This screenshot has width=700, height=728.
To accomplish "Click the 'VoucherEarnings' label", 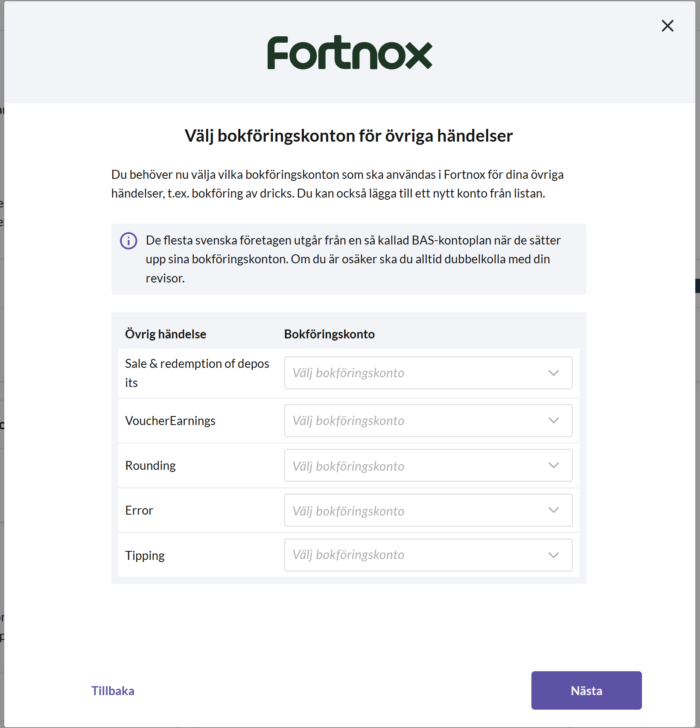I will pos(170,421).
